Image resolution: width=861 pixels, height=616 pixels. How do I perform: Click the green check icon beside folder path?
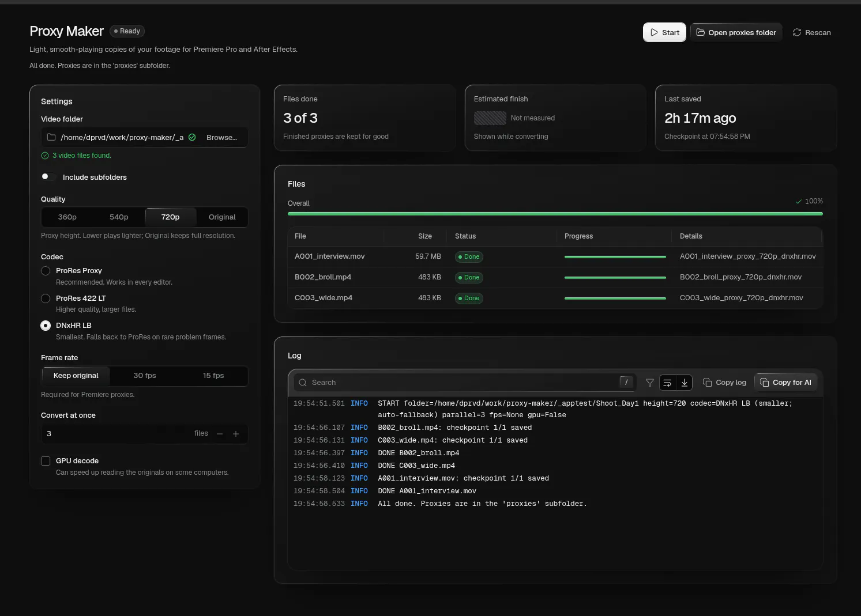(192, 137)
